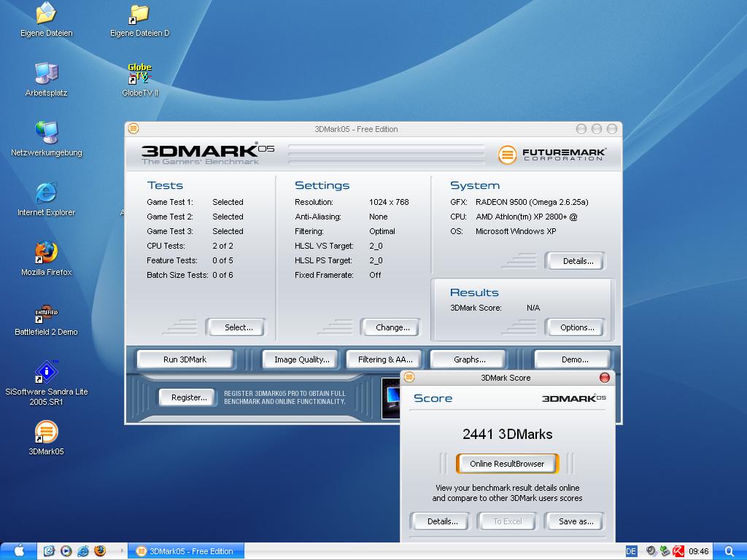Select the GlobeTV II desktop icon
This screenshot has height=560, width=747.
[x=139, y=79]
